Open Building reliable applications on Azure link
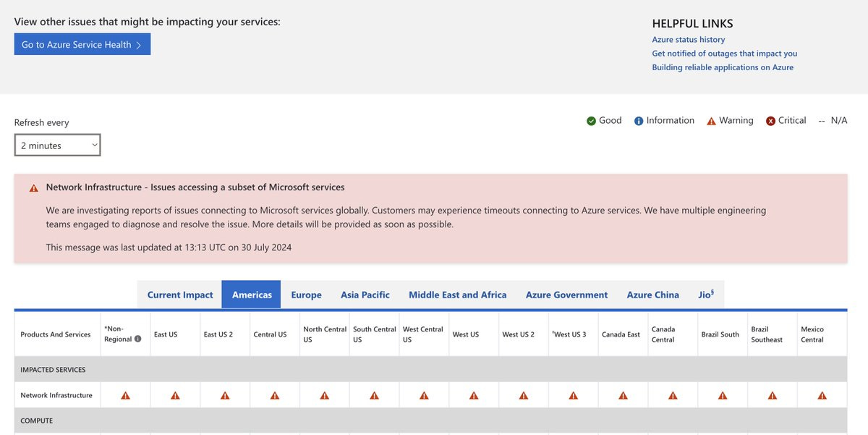868x435 pixels. 723,67
